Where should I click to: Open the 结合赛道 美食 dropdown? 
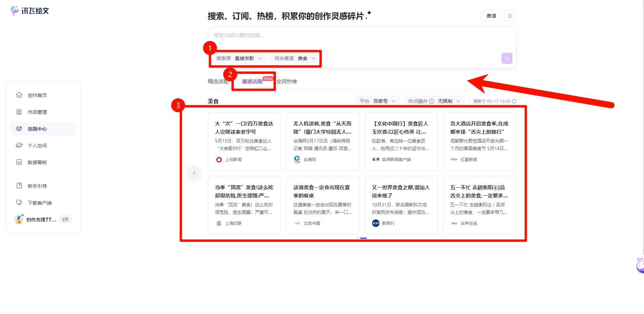pyautogui.click(x=295, y=58)
